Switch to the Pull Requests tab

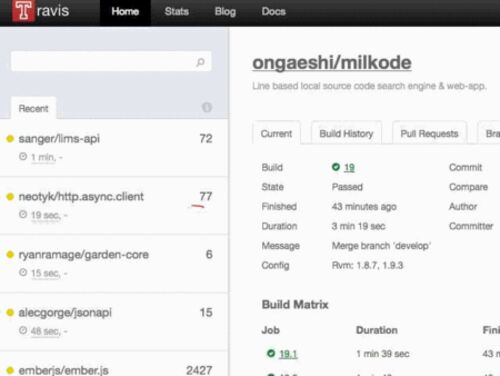(x=429, y=133)
